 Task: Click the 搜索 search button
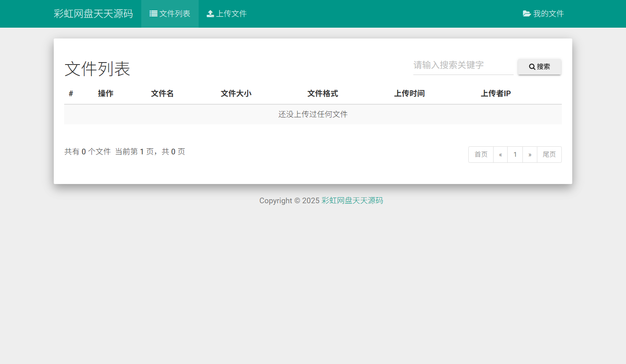point(539,67)
